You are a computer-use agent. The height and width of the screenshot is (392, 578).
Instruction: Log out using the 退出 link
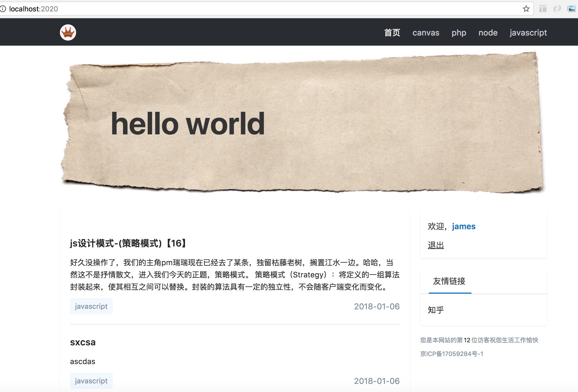[x=436, y=245]
